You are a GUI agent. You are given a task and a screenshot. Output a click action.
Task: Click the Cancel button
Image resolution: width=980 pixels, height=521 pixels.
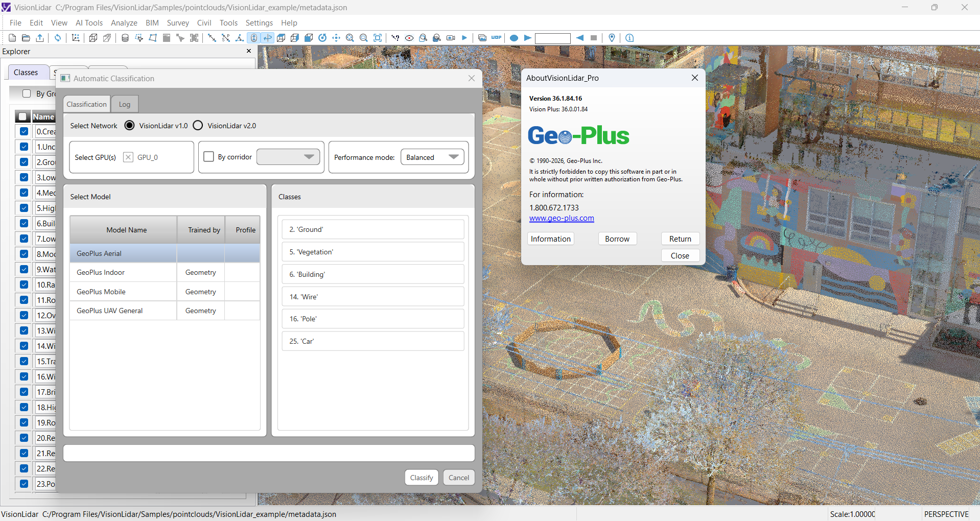coord(459,478)
